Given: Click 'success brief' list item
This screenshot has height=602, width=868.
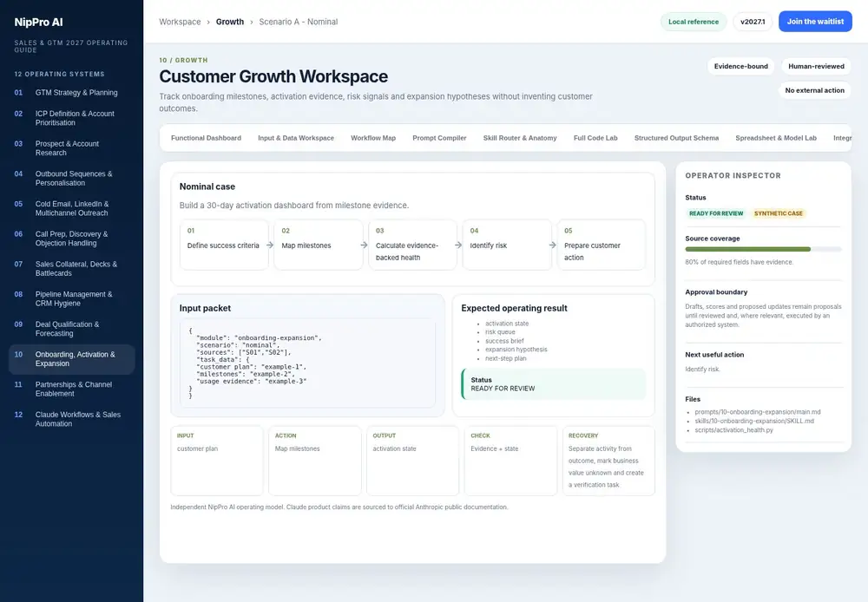Looking at the screenshot, I should (504, 341).
